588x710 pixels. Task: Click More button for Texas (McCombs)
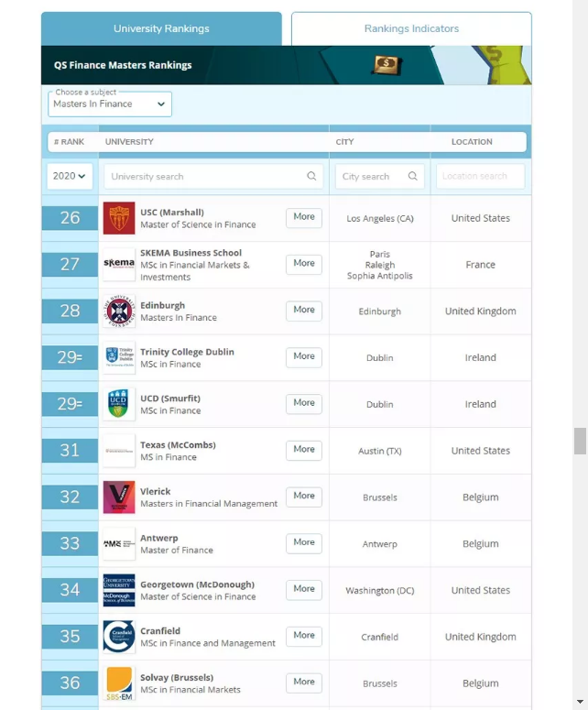(x=304, y=450)
